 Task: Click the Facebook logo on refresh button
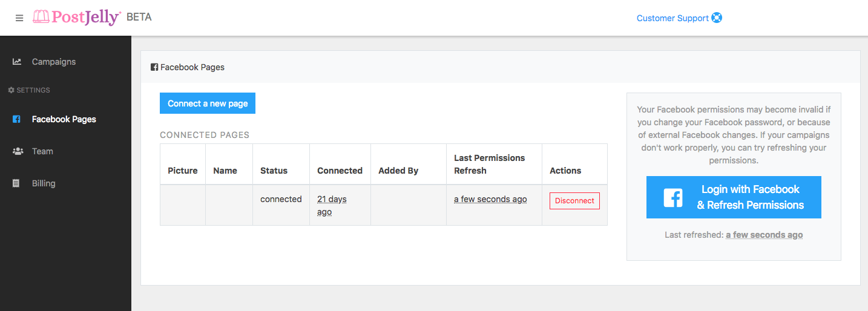tap(673, 198)
